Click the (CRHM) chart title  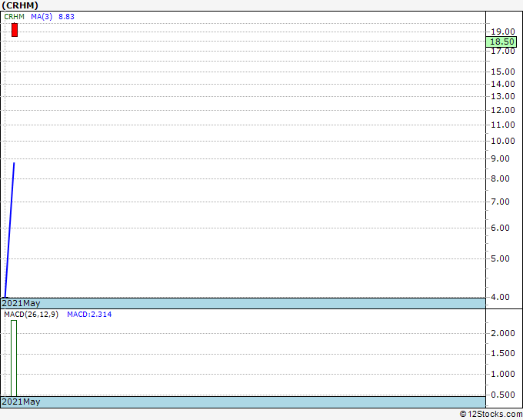click(x=20, y=5)
